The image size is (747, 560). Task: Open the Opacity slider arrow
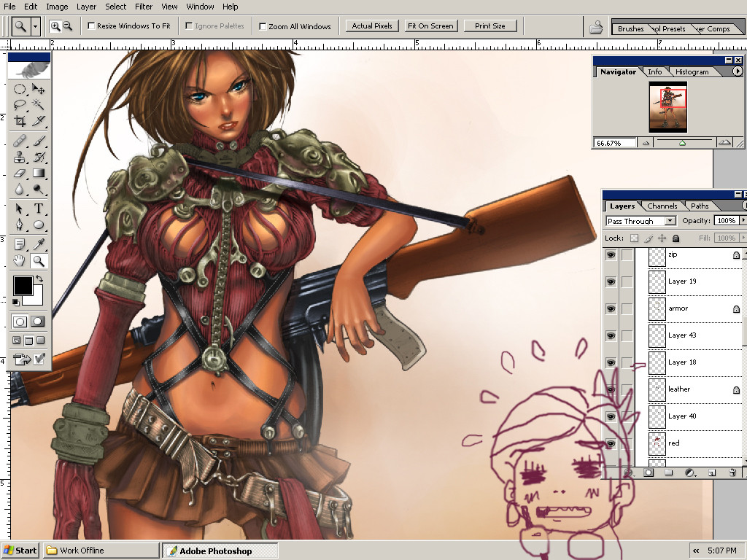point(742,220)
